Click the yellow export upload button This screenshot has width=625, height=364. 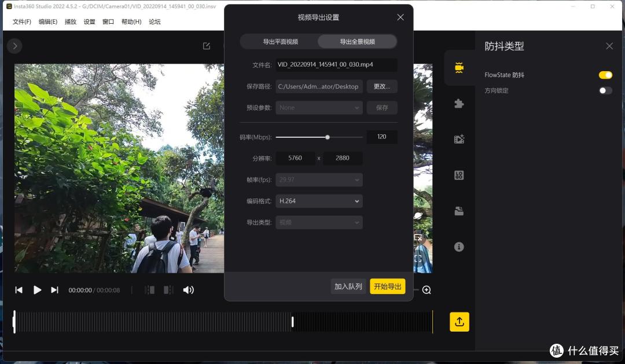pos(459,322)
